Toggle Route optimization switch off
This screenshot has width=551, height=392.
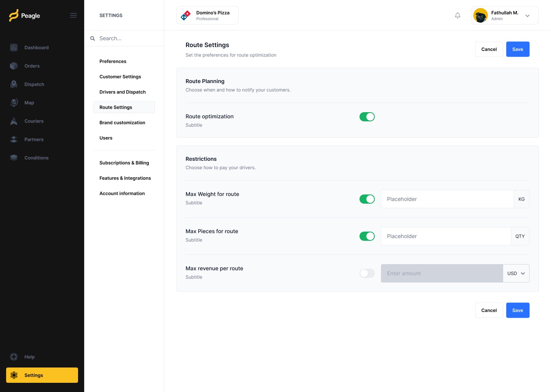pos(367,117)
